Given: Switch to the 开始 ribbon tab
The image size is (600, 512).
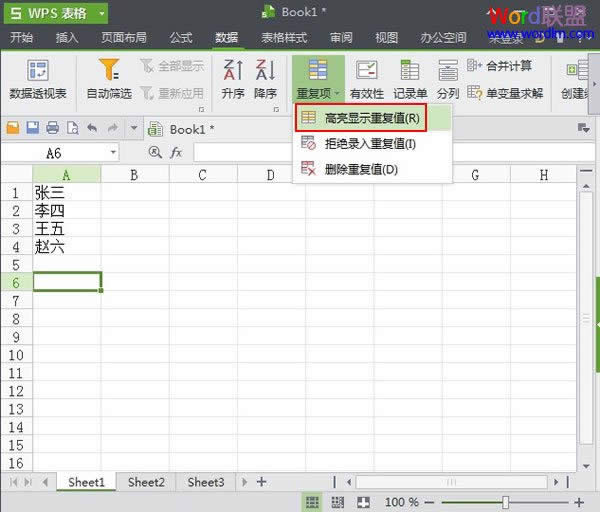Looking at the screenshot, I should [x=21, y=38].
